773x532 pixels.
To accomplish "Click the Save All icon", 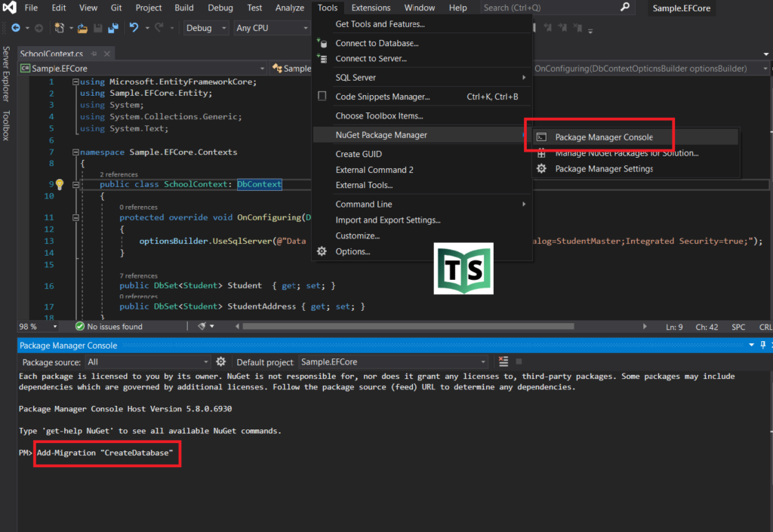I will (x=112, y=26).
